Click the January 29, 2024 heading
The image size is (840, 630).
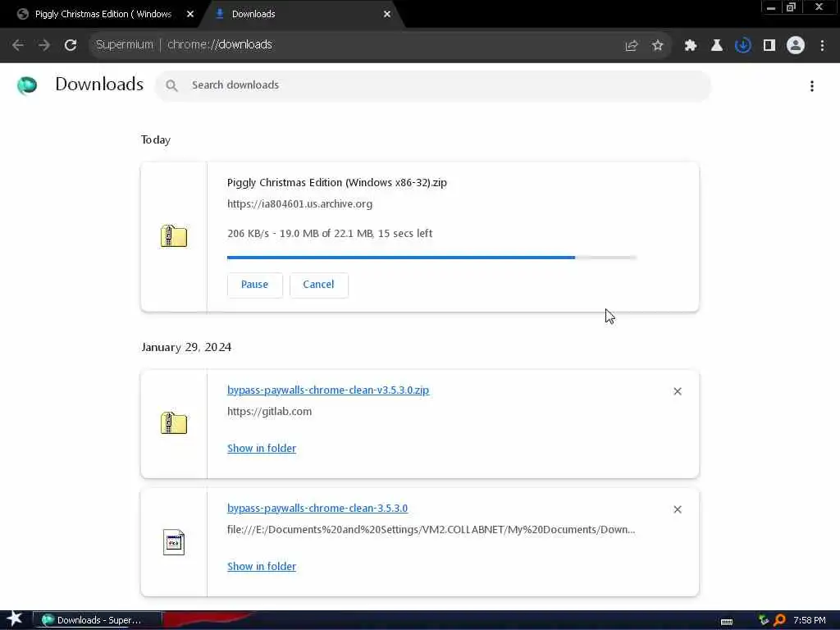(186, 347)
